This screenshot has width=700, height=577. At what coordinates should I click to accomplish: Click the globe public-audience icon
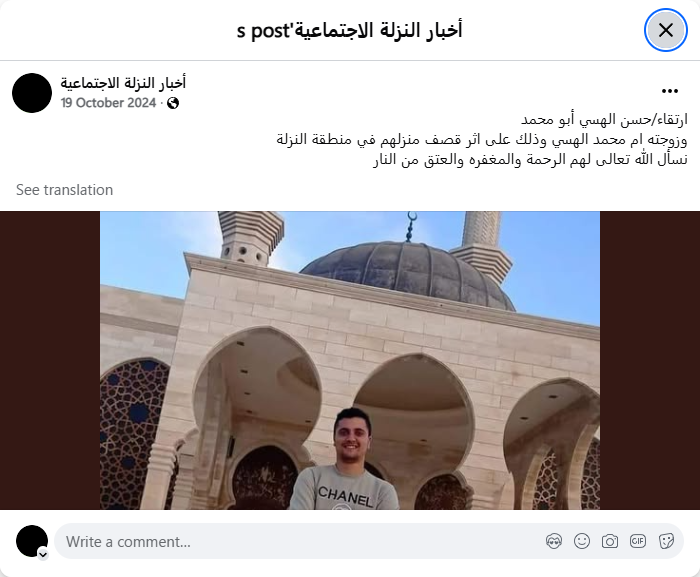pos(173,103)
